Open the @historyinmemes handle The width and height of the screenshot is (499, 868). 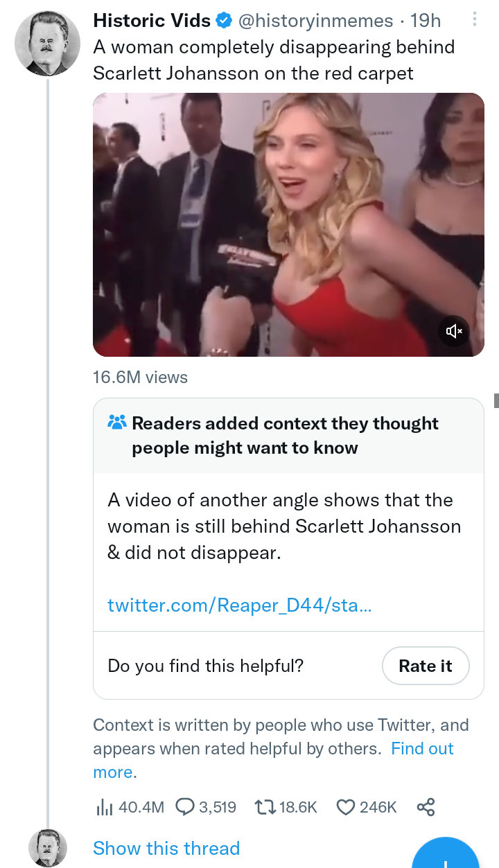(x=316, y=21)
